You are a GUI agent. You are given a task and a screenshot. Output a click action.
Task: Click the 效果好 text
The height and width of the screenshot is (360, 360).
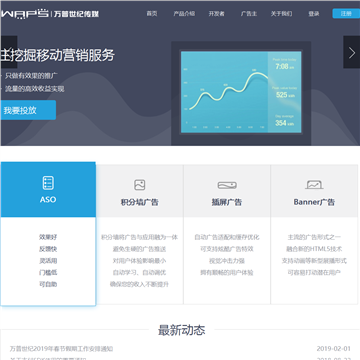48,237
